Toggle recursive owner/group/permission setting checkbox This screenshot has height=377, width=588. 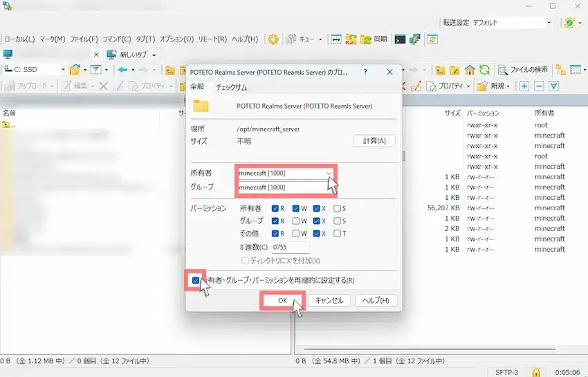point(196,280)
